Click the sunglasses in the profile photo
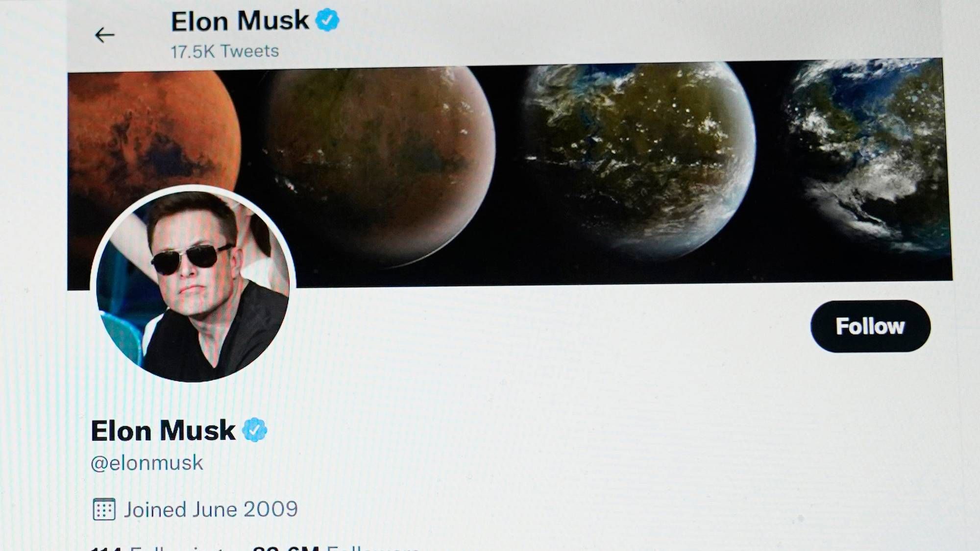Viewport: 980px width, 551px height. pos(191,259)
